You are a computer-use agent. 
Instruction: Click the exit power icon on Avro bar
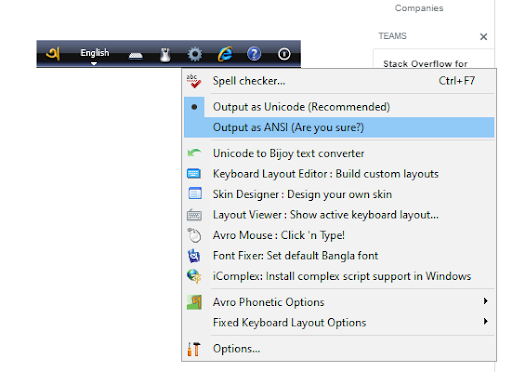284,54
